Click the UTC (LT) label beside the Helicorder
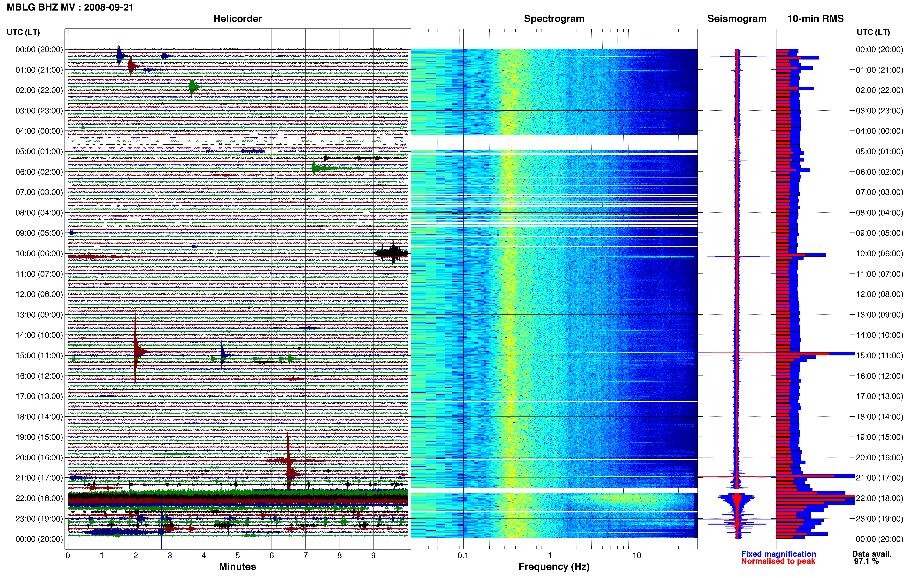Screen dimensions: 924x578 23,32
